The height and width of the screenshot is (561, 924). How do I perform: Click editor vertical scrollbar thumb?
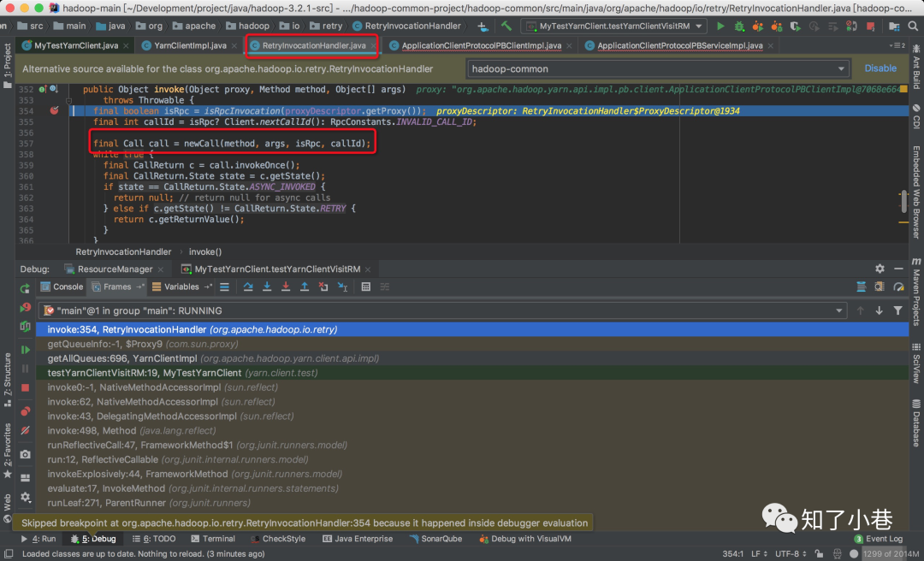[904, 201]
